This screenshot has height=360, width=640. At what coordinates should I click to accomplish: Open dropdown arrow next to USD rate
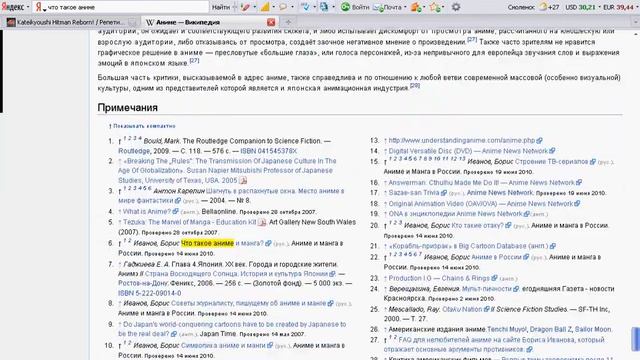pyautogui.click(x=599, y=7)
